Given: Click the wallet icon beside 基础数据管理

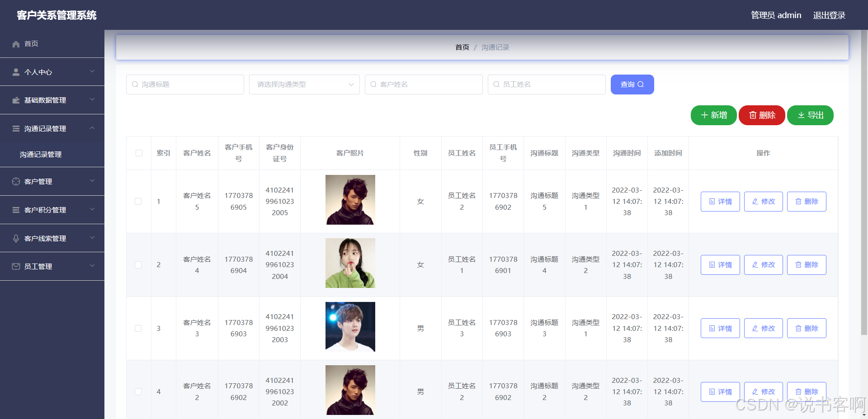Looking at the screenshot, I should [16, 100].
